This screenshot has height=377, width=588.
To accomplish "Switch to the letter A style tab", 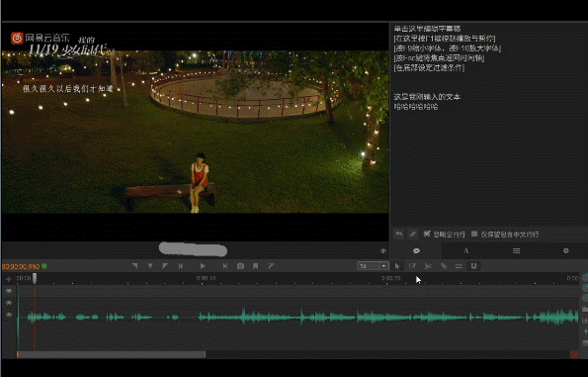I will click(466, 250).
